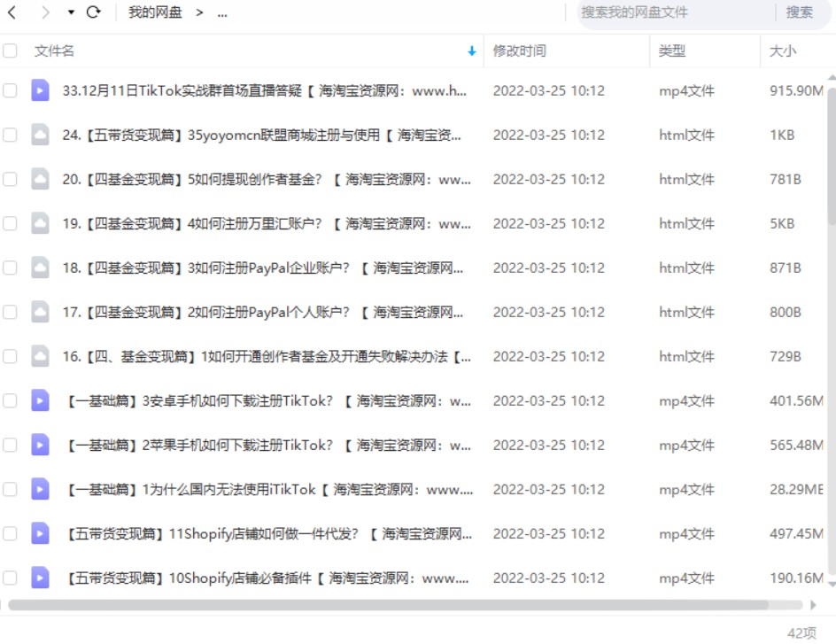Click video icon of 2苹果手机 file
Viewport: 836px width, 644px height.
40,444
